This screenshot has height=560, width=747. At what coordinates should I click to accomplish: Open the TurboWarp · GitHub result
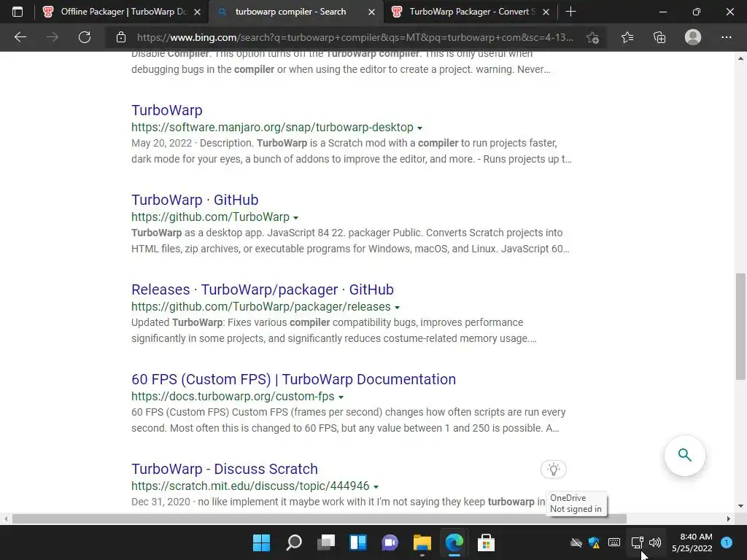click(195, 200)
